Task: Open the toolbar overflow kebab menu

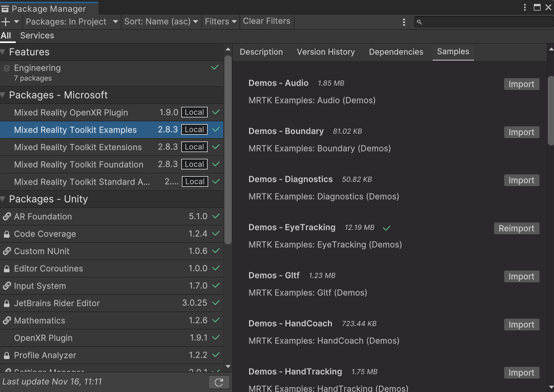Action: (x=404, y=21)
